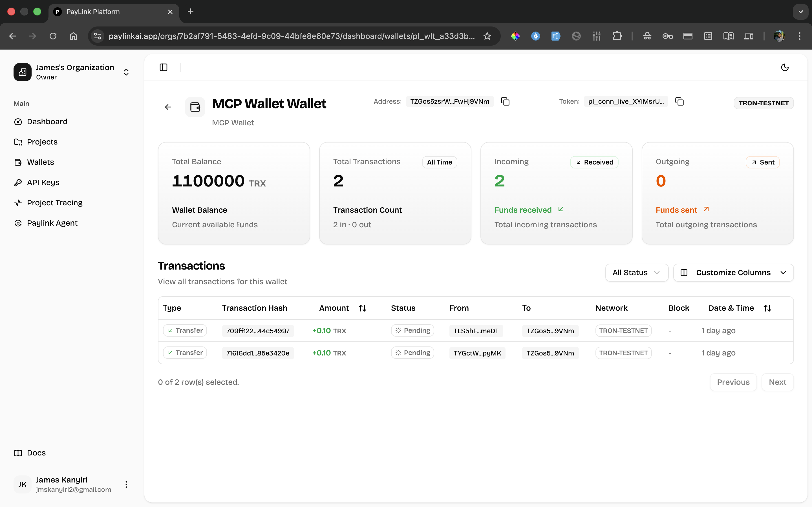Viewport: 812px width, 507px height.
Task: Open the Dashboard from the sidebar
Action: 47,121
